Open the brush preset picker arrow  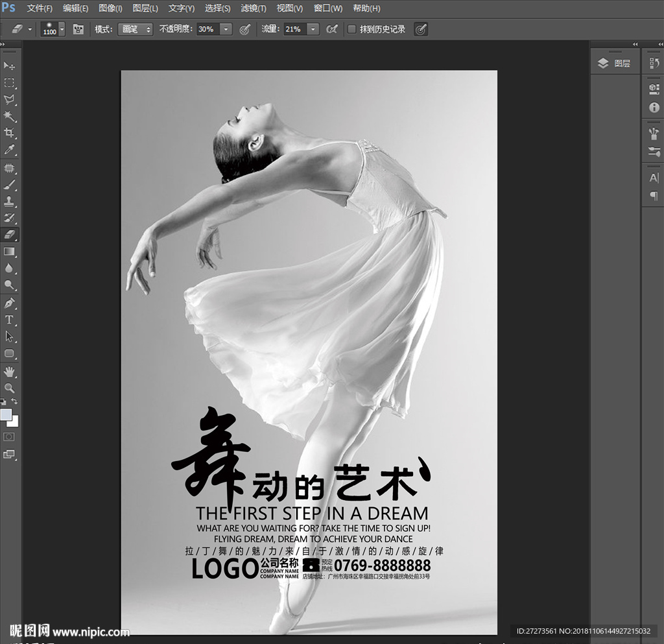point(62,29)
